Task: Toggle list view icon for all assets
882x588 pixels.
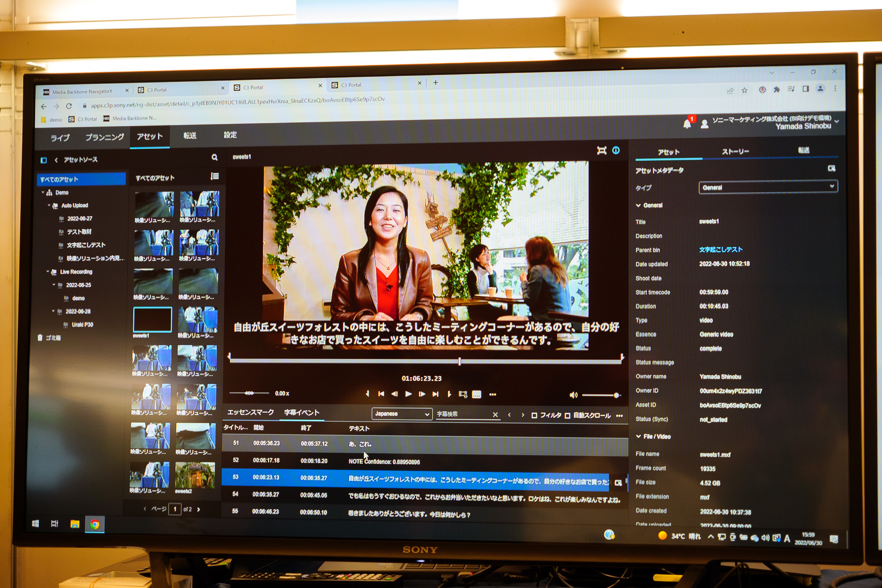Action: 214,176
